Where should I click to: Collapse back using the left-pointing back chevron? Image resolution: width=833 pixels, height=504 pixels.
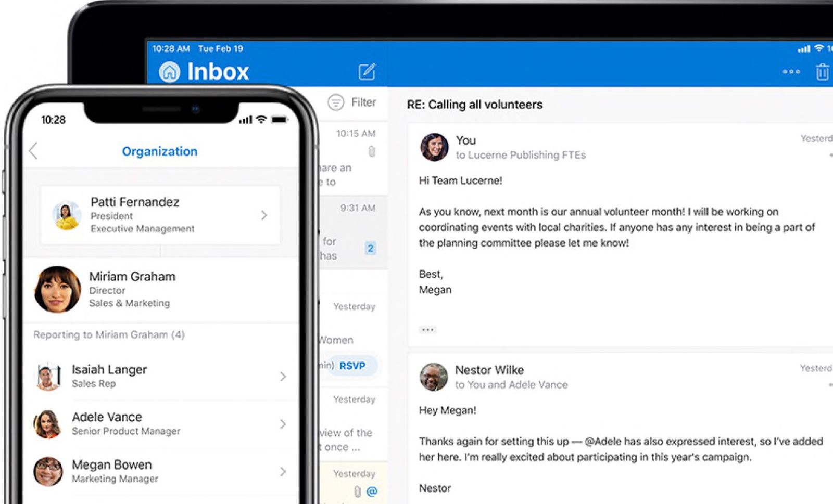(33, 151)
